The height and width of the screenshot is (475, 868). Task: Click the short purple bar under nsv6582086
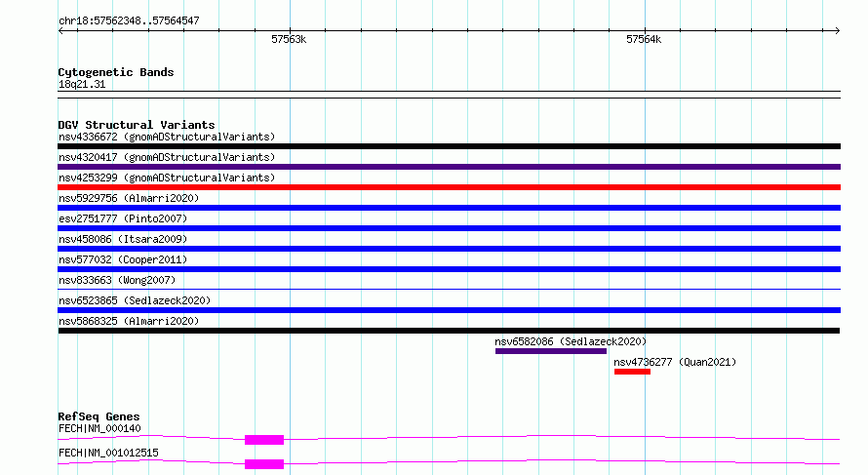coord(551,351)
